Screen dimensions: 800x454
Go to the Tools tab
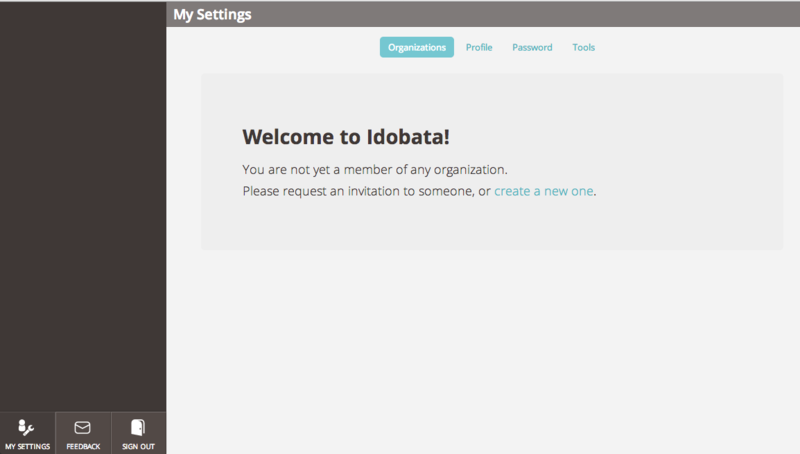coord(584,47)
